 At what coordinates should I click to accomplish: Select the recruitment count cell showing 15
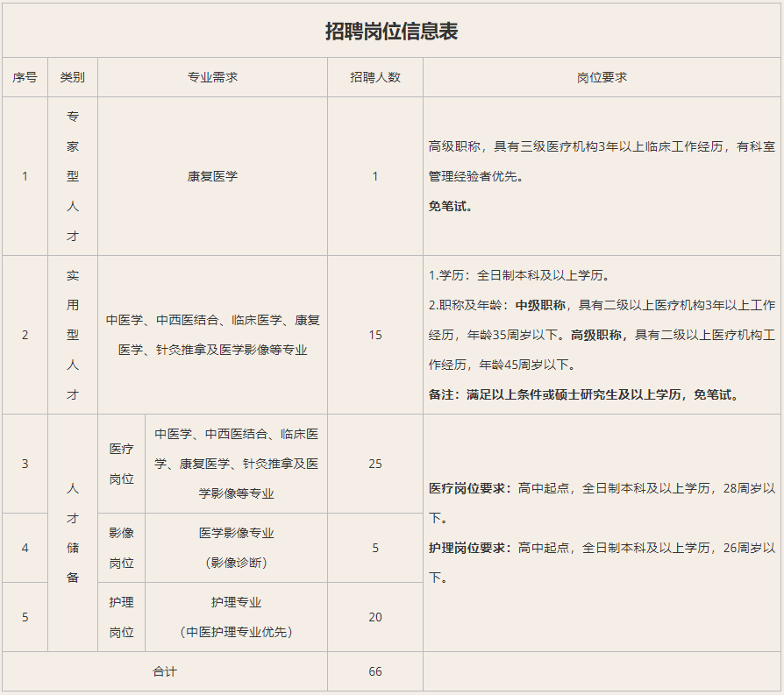[x=375, y=335]
